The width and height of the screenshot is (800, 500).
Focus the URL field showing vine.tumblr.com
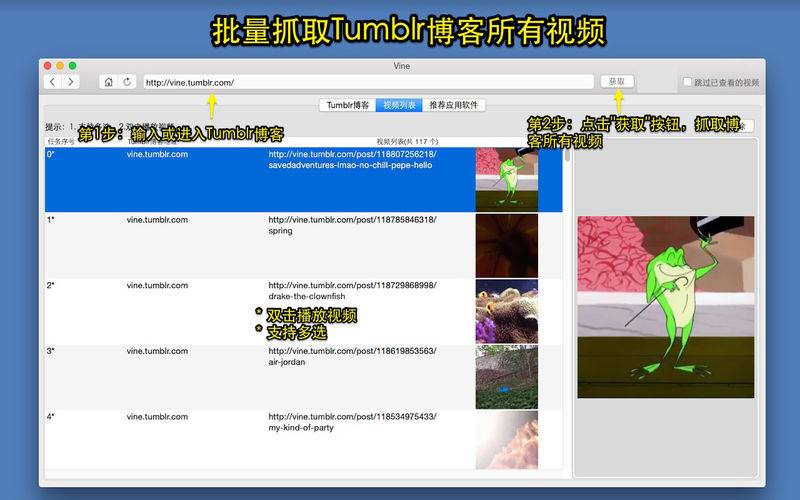tap(368, 82)
